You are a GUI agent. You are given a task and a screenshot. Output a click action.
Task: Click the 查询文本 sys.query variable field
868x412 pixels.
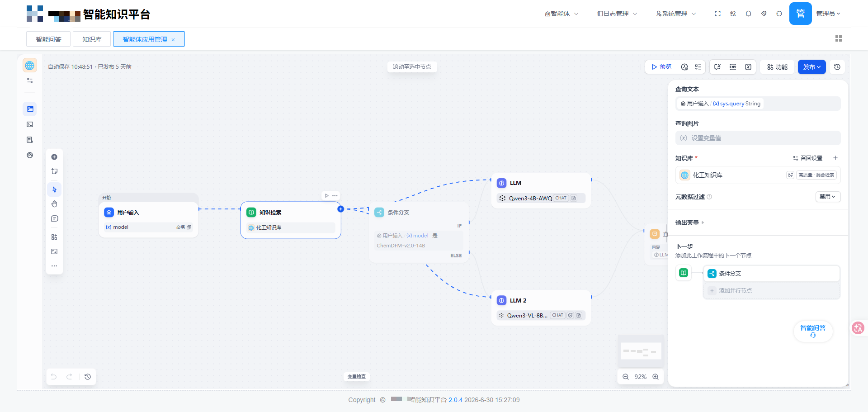coord(758,104)
